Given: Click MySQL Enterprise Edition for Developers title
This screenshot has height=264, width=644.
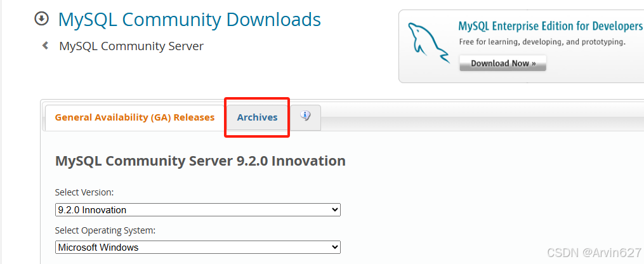Looking at the screenshot, I should coord(550,26).
